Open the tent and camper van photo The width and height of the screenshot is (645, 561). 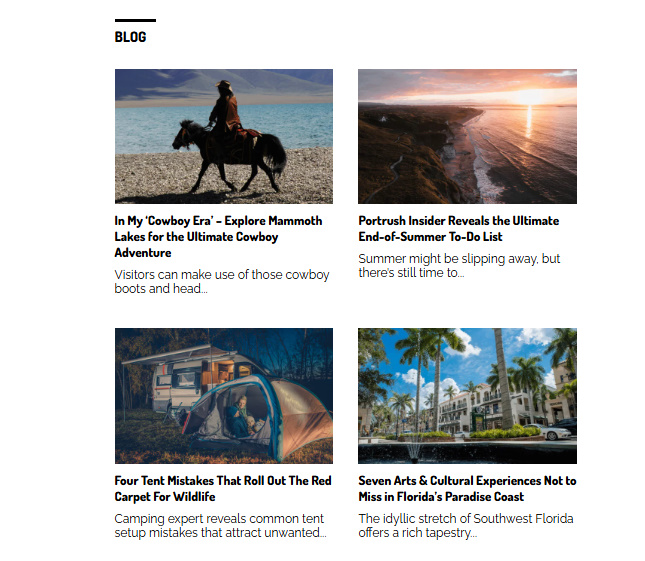(x=224, y=396)
